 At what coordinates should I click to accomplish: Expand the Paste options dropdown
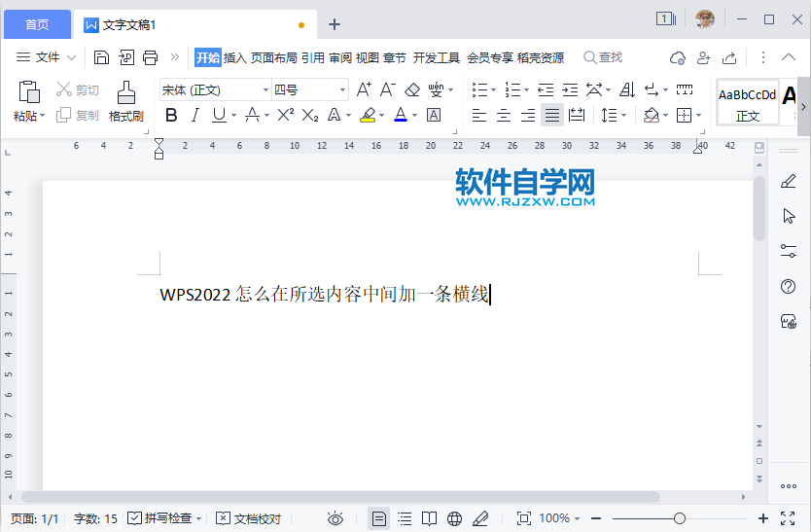point(43,116)
